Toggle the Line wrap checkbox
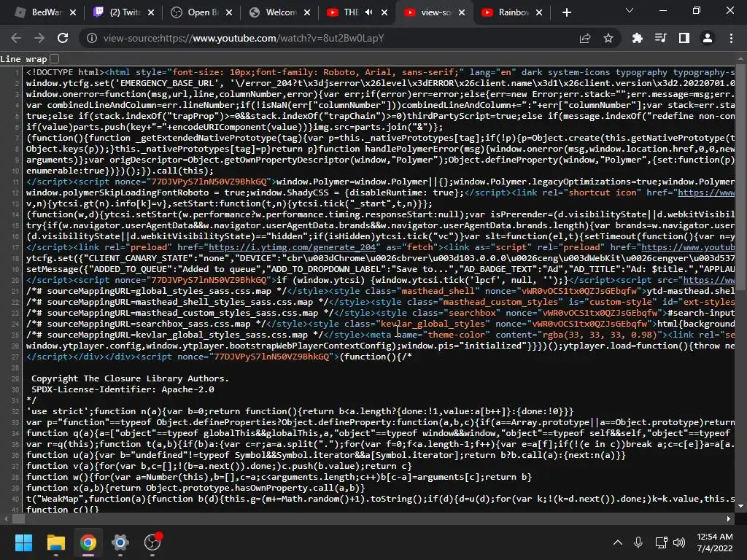 tap(54, 59)
